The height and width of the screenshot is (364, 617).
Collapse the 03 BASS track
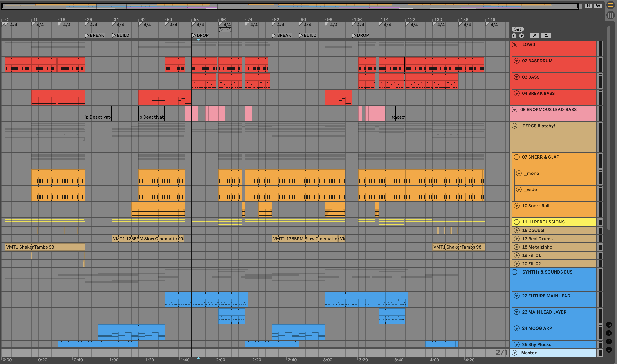click(x=517, y=77)
